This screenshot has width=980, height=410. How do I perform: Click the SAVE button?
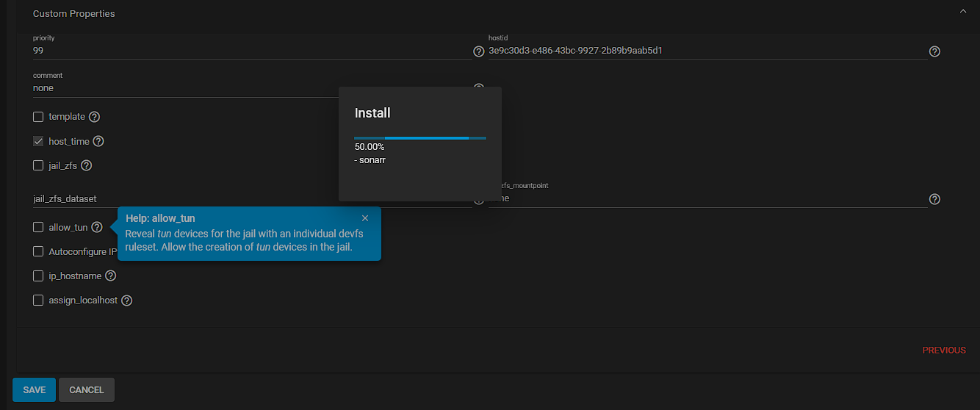click(x=34, y=389)
